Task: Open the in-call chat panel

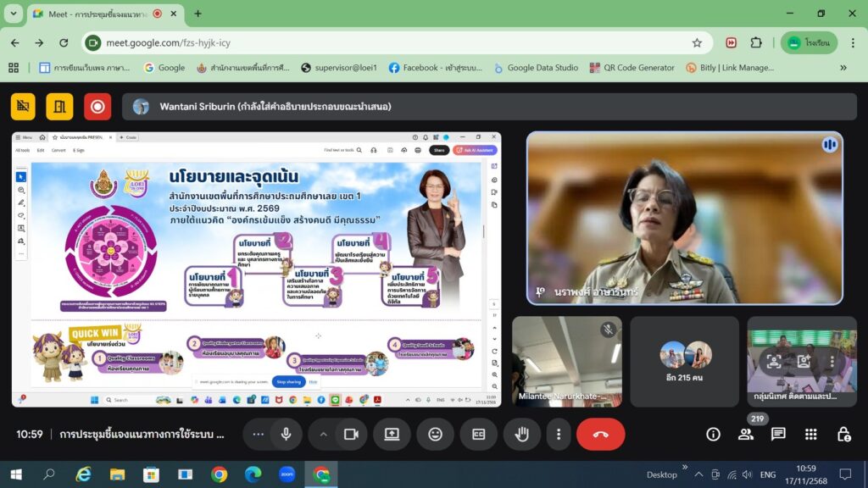Action: [x=778, y=434]
